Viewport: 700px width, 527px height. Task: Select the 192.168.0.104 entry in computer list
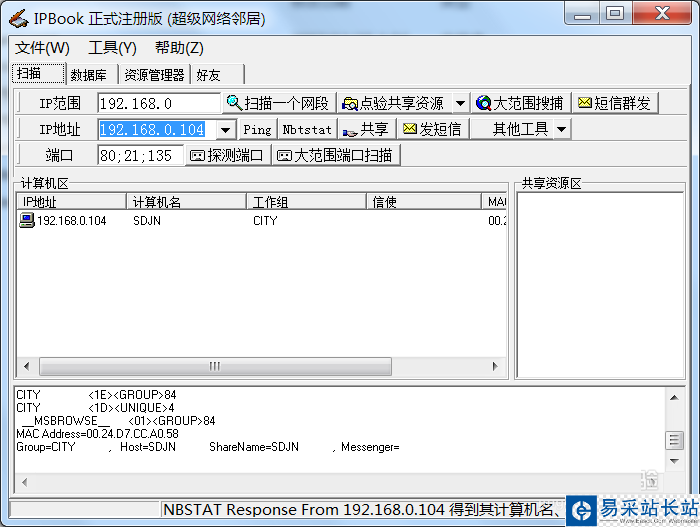(x=71, y=221)
